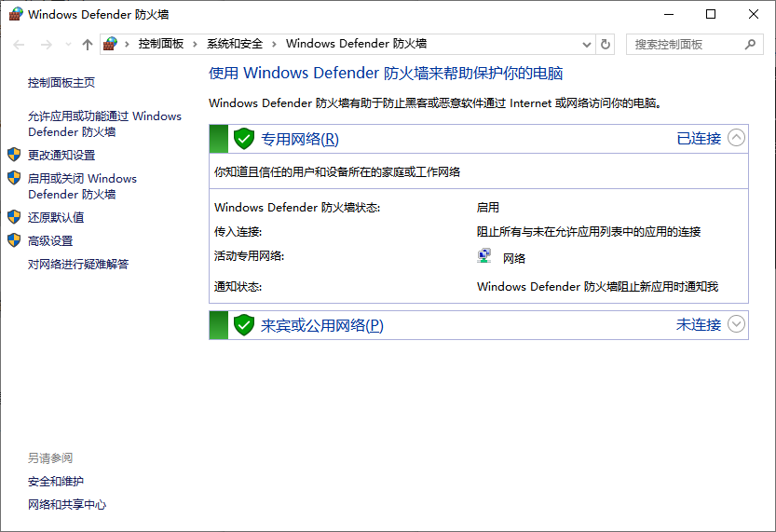Image resolution: width=776 pixels, height=532 pixels.
Task: Click 你知道且信任的用户和设备 description text
Action: (337, 172)
